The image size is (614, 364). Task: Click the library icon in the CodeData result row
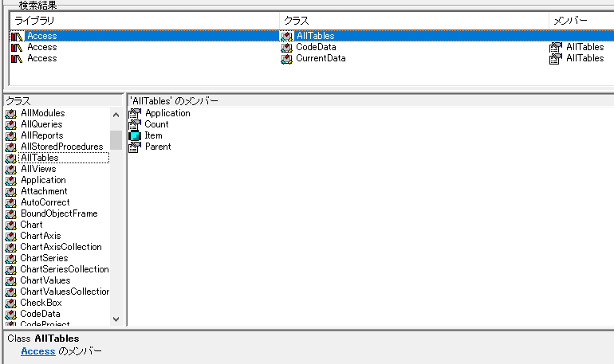[x=17, y=48]
